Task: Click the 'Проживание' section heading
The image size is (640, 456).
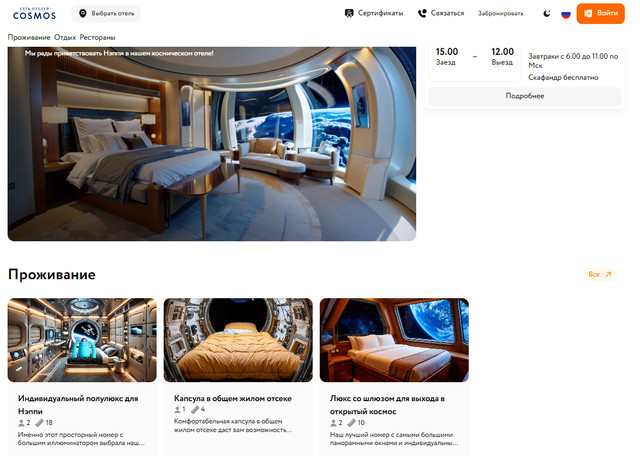Action: pos(52,274)
